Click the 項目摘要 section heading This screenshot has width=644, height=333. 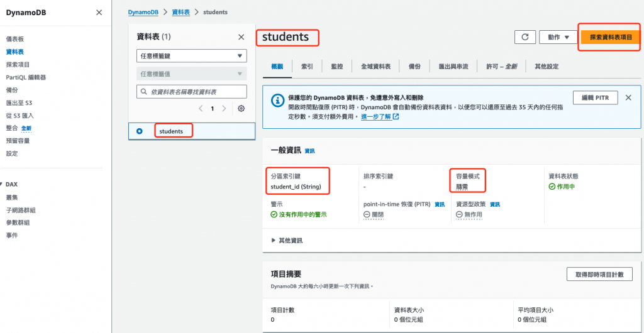pyautogui.click(x=286, y=274)
